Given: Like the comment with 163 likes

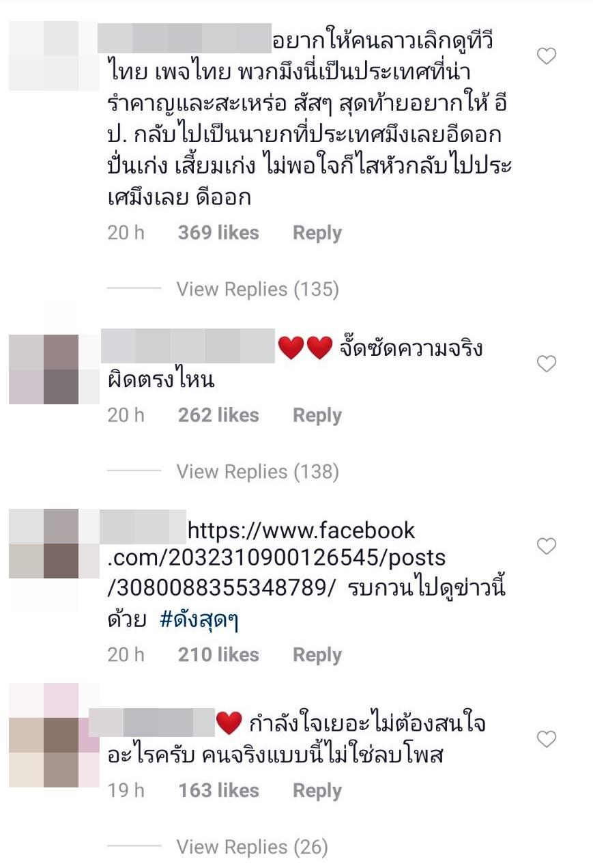Looking at the screenshot, I should pos(547,739).
